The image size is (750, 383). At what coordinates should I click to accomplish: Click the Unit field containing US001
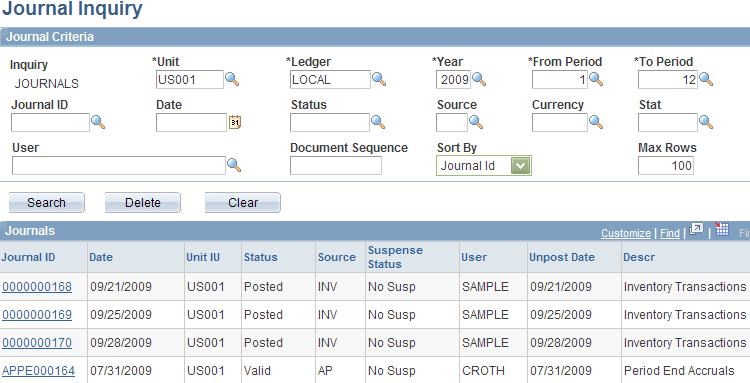click(190, 79)
